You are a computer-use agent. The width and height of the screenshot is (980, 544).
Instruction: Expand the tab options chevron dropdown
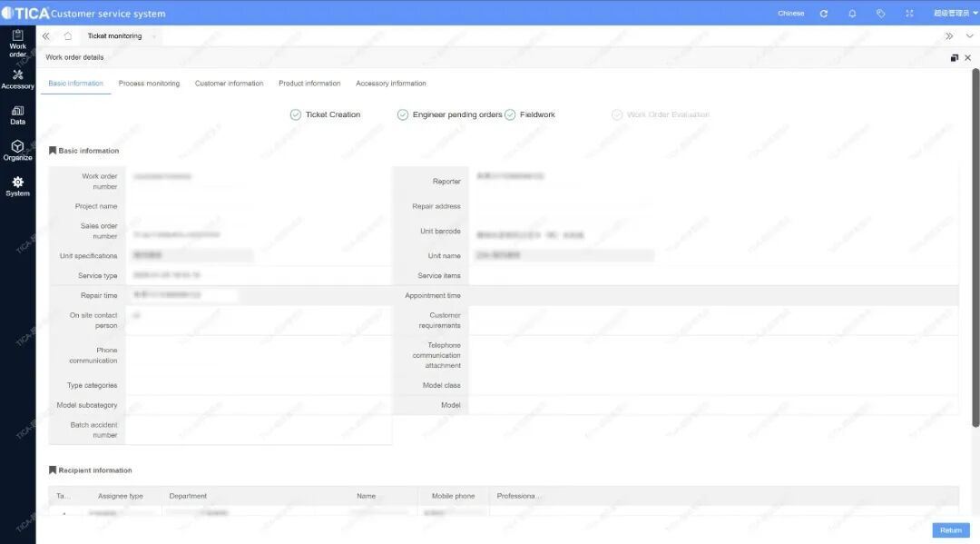(x=969, y=36)
